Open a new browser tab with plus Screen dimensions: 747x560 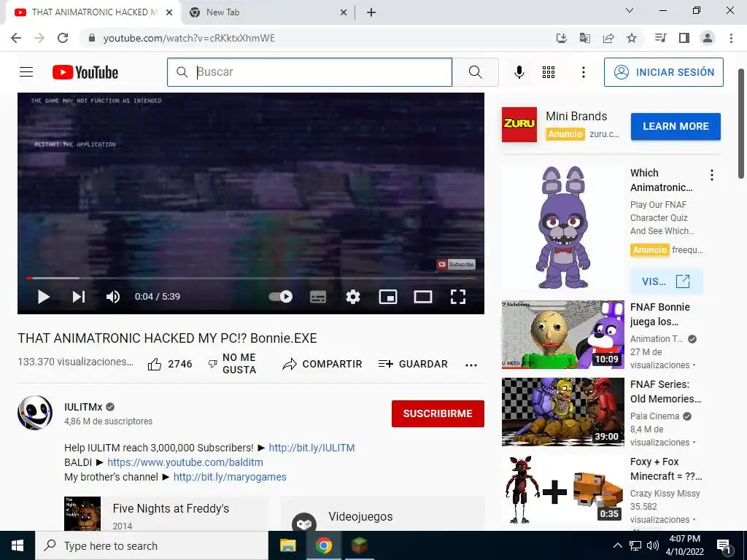pos(371,12)
